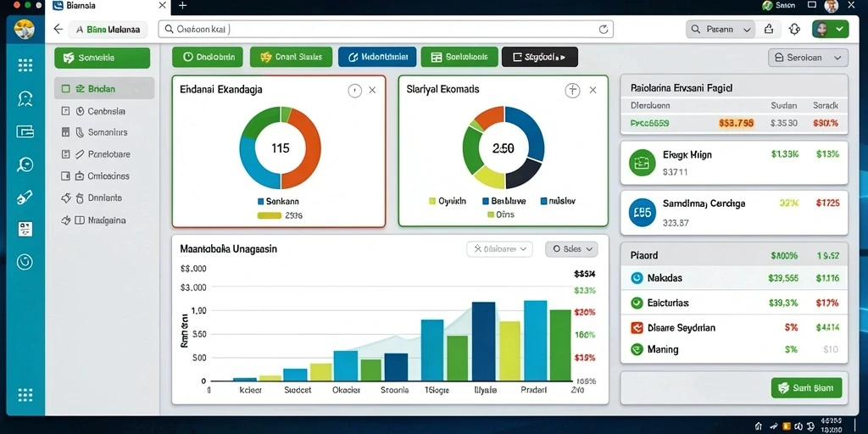Toggle the checkbox next to Cenbnsian
Image resolution: width=868 pixels, height=434 pixels.
coord(65,111)
